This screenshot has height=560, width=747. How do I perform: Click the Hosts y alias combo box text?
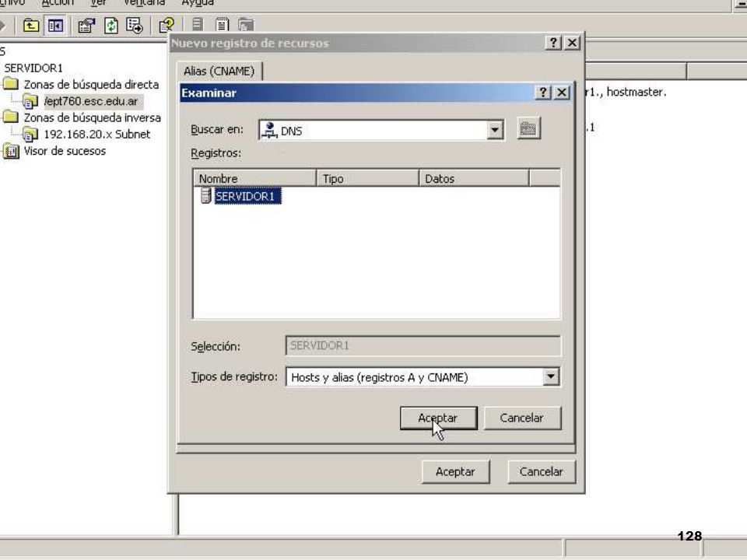pyautogui.click(x=380, y=378)
